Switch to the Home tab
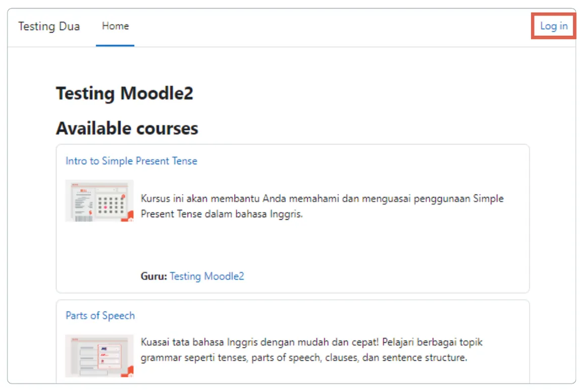Screen dimensions: 584x392 [115, 26]
